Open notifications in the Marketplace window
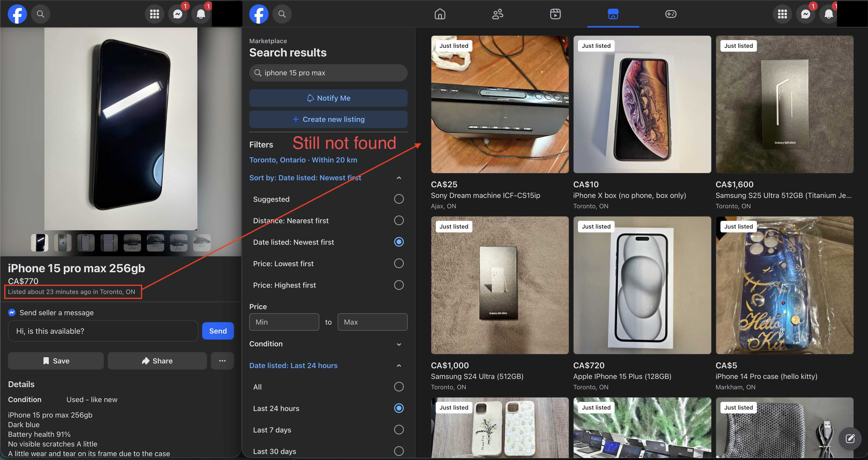 [828, 14]
